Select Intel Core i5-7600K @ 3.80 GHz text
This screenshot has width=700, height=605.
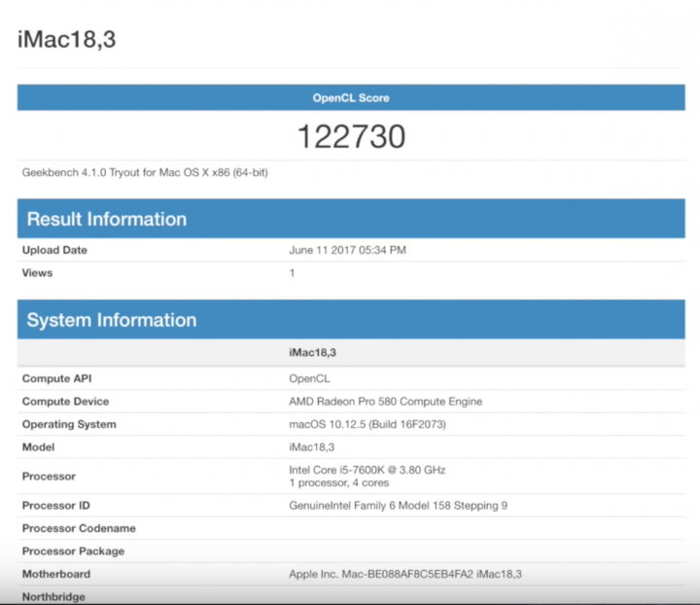click(367, 470)
